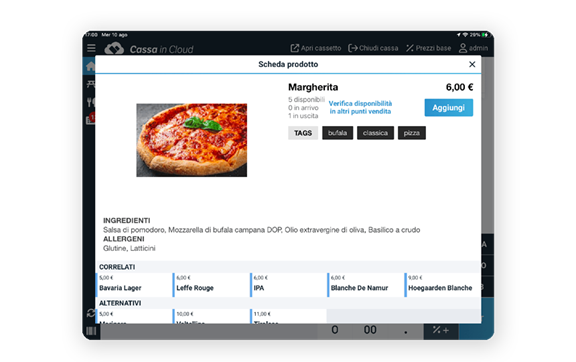The width and height of the screenshot is (576, 362).
Task: Click the INGREDIENTI heading
Action: [126, 221]
